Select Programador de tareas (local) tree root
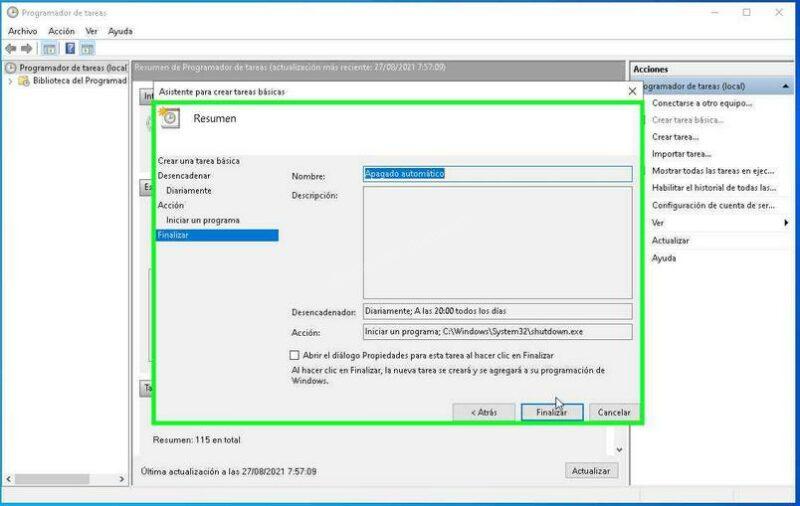The height and width of the screenshot is (506, 800). pyautogui.click(x=72, y=67)
